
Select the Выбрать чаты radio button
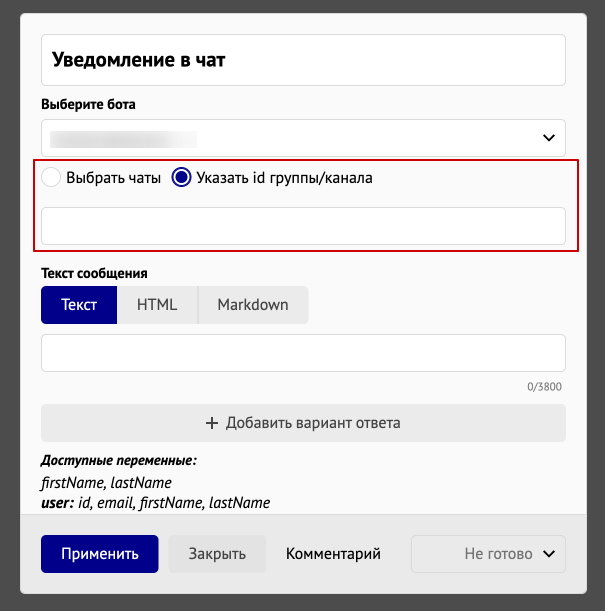click(51, 177)
